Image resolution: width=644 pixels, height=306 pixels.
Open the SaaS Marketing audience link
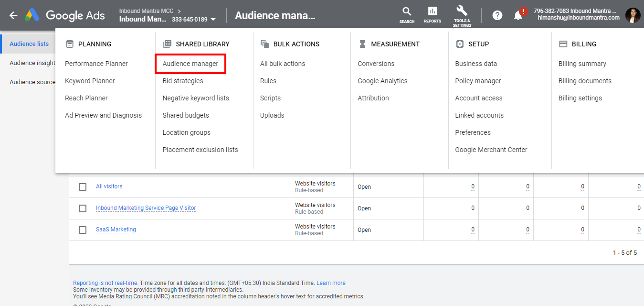pos(116,229)
